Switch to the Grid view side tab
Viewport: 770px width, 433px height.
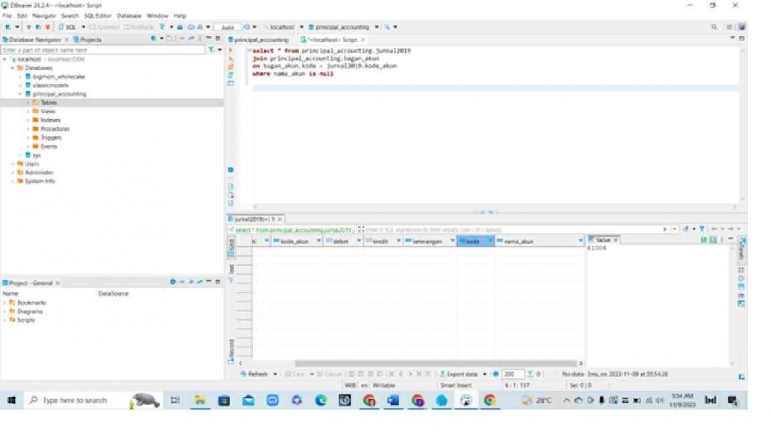point(231,248)
